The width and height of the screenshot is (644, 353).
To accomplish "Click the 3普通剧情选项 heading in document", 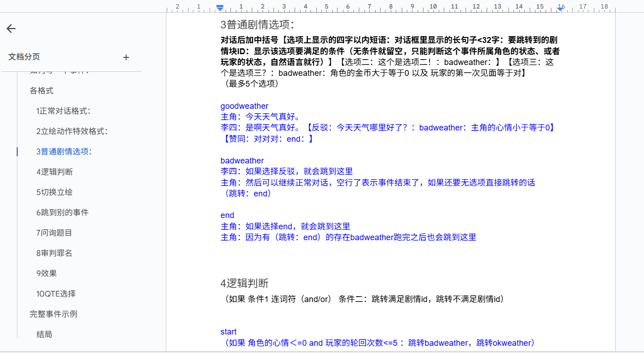I will (x=257, y=25).
